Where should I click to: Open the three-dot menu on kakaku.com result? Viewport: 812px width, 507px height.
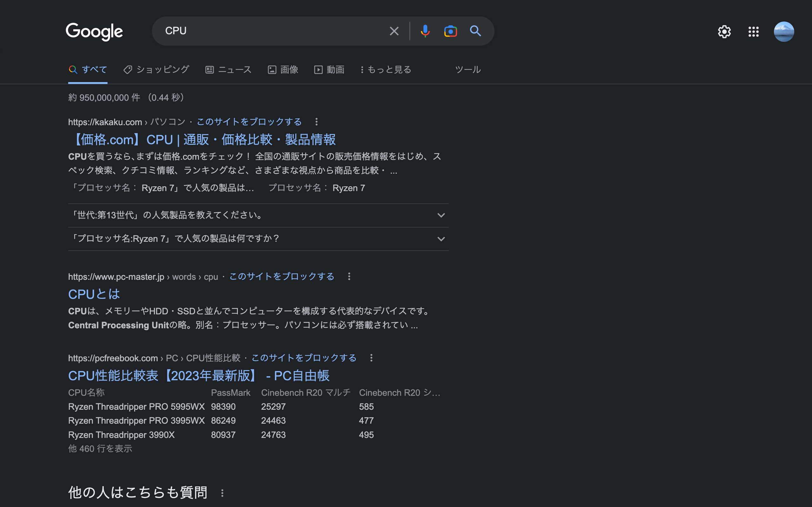[x=317, y=122]
